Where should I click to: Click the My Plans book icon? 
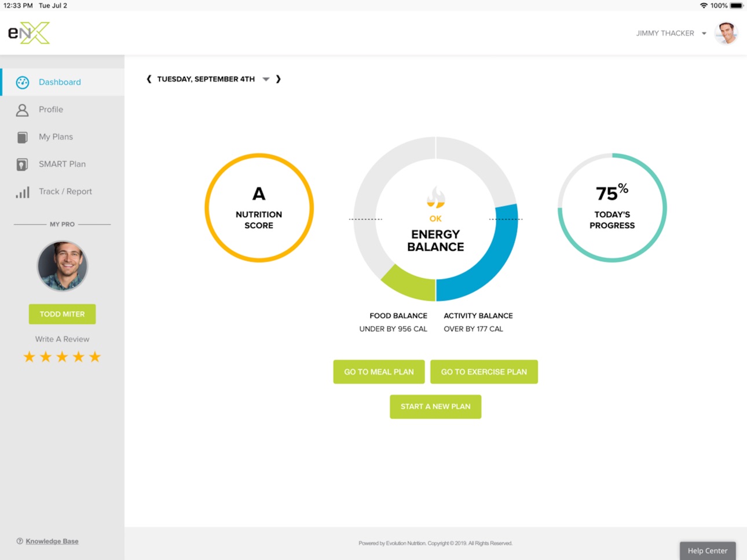click(23, 137)
